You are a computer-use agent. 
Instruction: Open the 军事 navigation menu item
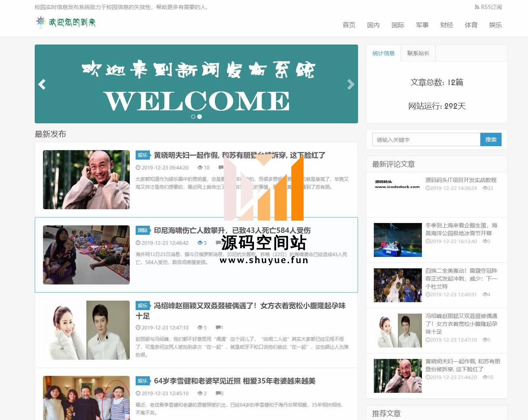[x=422, y=25]
